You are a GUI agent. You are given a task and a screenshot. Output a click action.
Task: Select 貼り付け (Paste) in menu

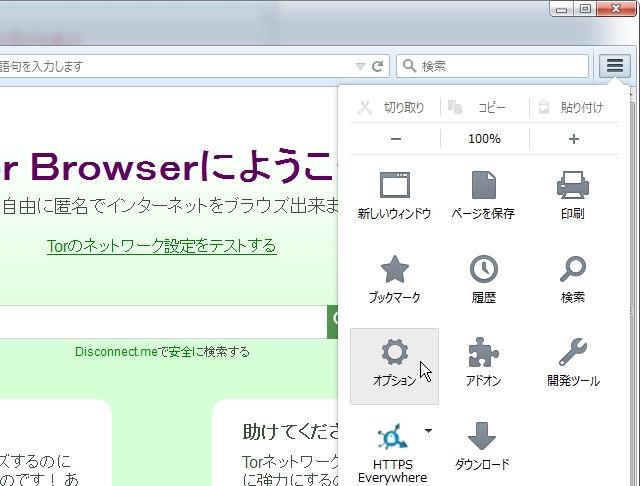coord(574,107)
